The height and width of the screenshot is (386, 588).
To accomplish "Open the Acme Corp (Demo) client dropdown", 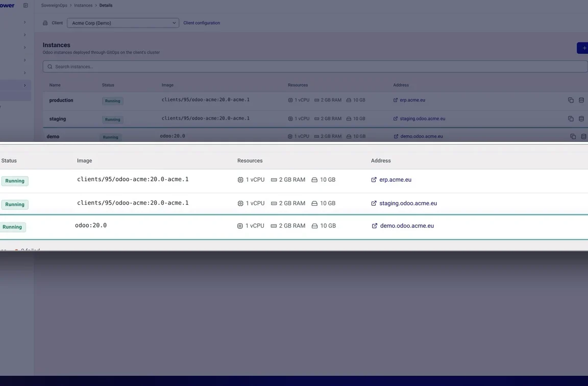I will [x=123, y=23].
